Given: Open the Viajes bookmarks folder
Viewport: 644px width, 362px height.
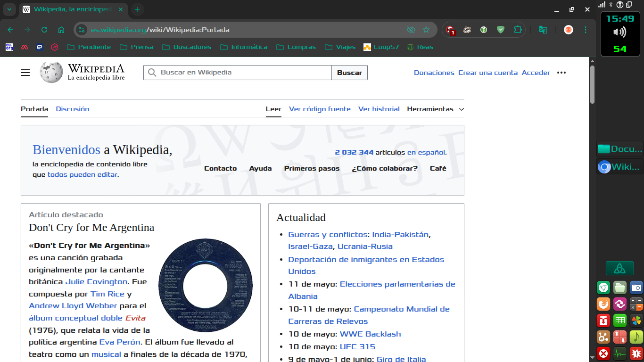Looking at the screenshot, I should (340, 47).
